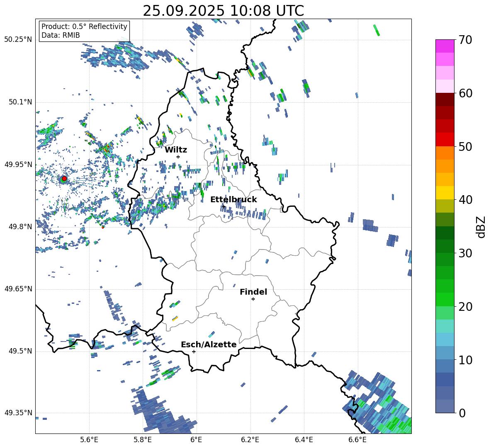
Task: Click the 50.1°N latitude label
Action: (x=20, y=102)
